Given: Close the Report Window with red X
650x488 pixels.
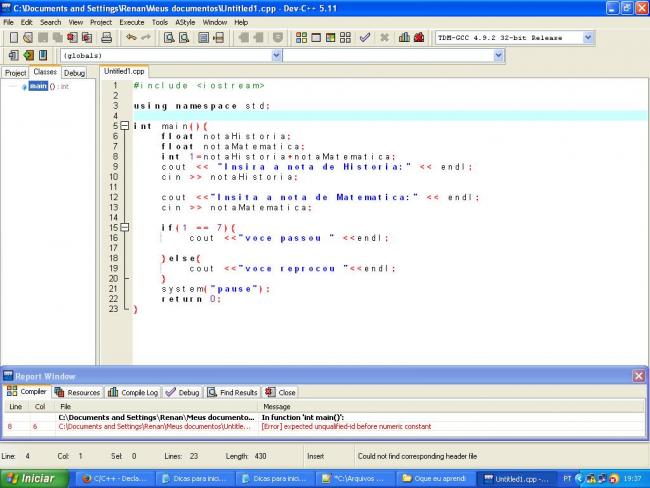Looking at the screenshot, I should click(x=638, y=376).
